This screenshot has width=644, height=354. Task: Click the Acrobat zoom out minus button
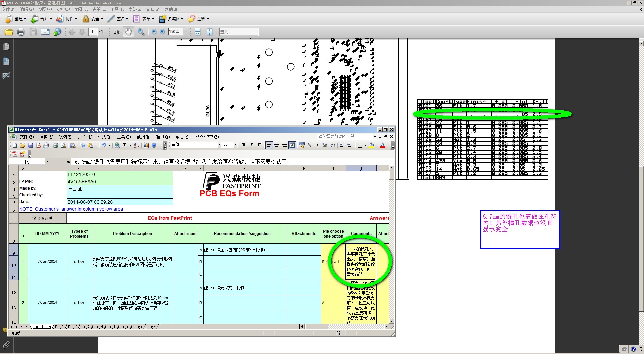coord(154,32)
